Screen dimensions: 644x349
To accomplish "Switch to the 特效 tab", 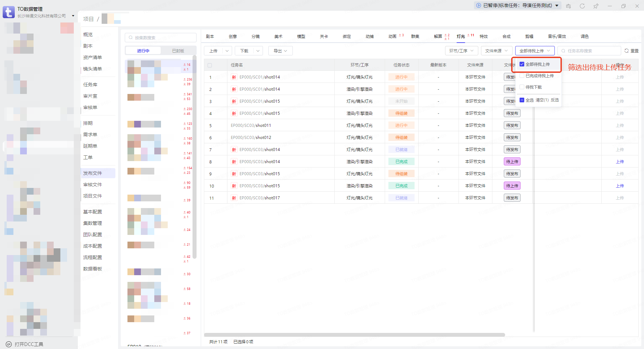I will pos(483,37).
